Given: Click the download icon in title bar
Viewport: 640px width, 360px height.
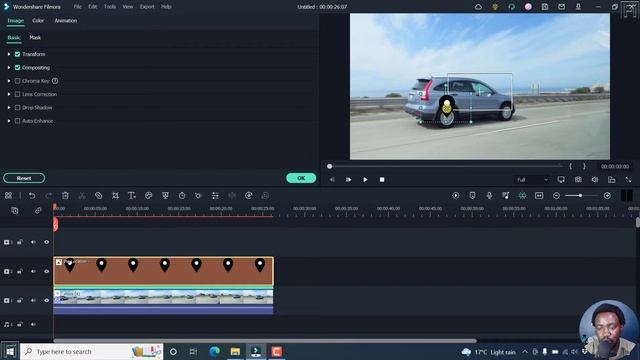Looking at the screenshot, I should pyautogui.click(x=578, y=7).
